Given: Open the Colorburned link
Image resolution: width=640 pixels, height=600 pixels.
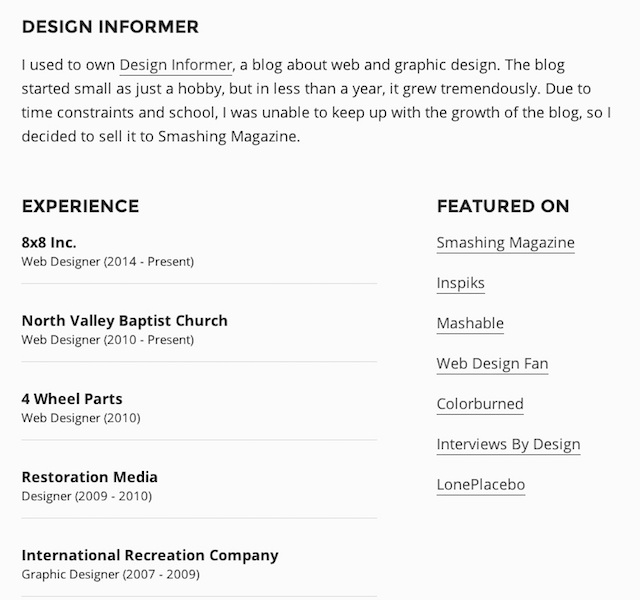Looking at the screenshot, I should [x=480, y=404].
